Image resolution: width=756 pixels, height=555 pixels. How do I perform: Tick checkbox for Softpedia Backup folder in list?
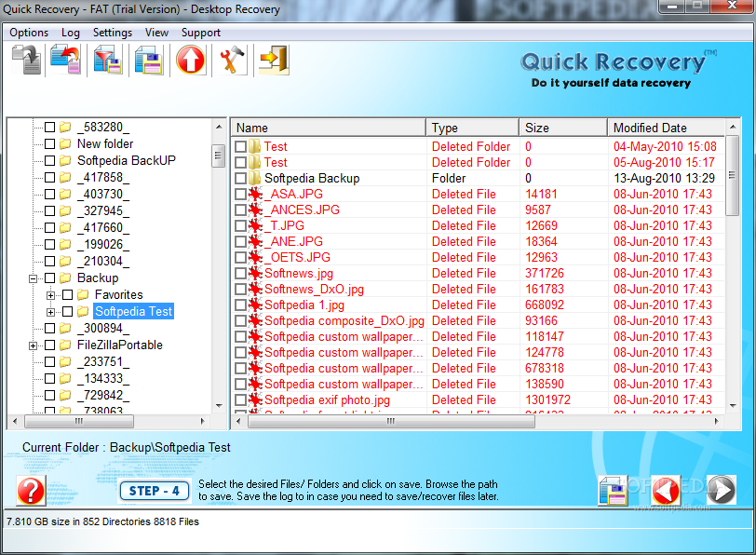point(240,179)
